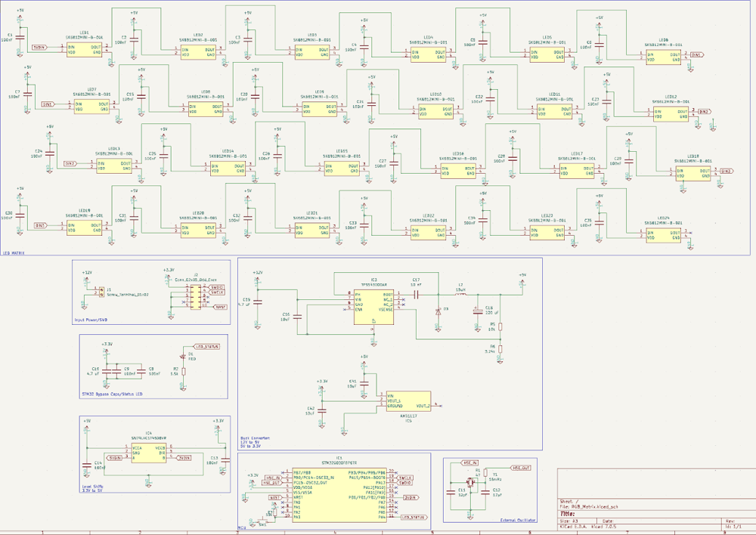Select the LED24 symbol

pyautogui.click(x=664, y=235)
